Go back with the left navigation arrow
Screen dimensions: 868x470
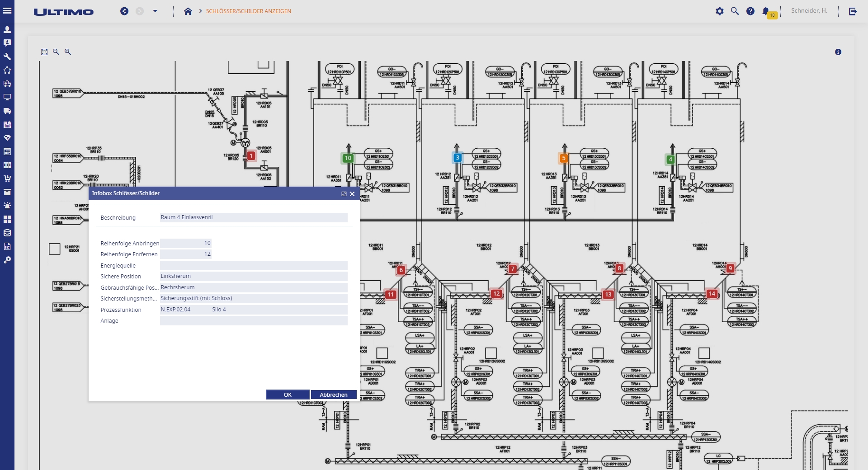tap(124, 11)
